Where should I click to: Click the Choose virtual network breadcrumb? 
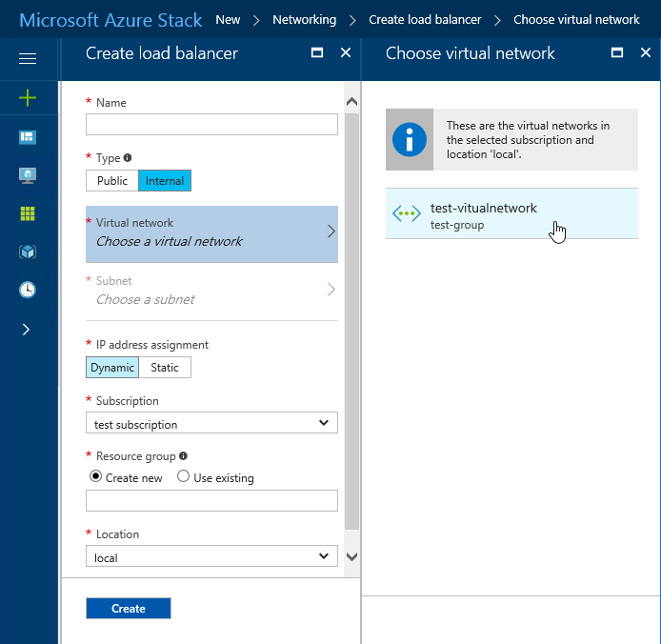[576, 20]
